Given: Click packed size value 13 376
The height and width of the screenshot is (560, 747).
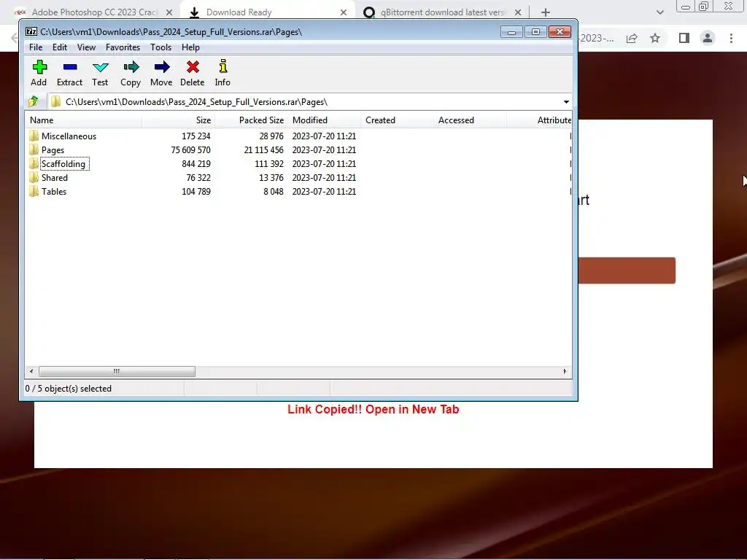Looking at the screenshot, I should [x=271, y=178].
